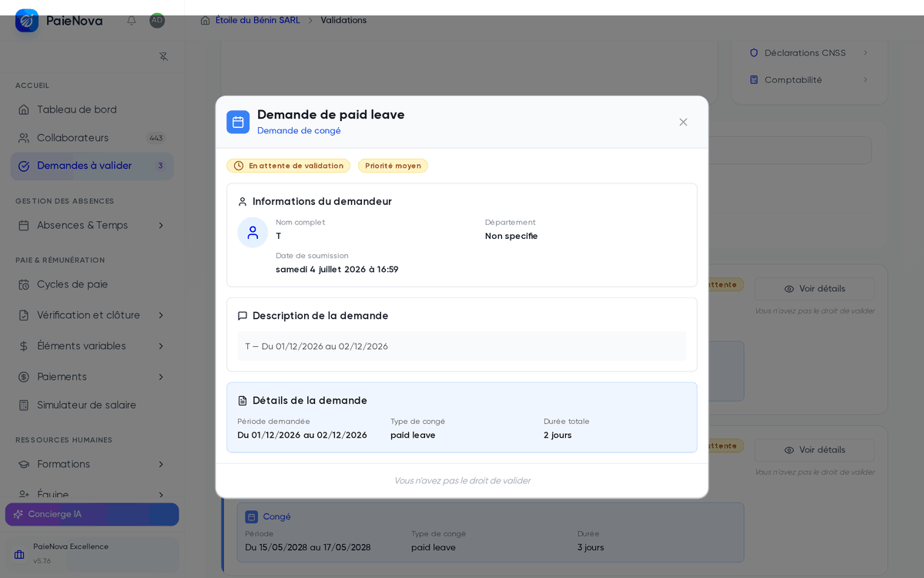Click Département value Non specifie
Viewport: 924px width, 578px height.
tap(511, 237)
